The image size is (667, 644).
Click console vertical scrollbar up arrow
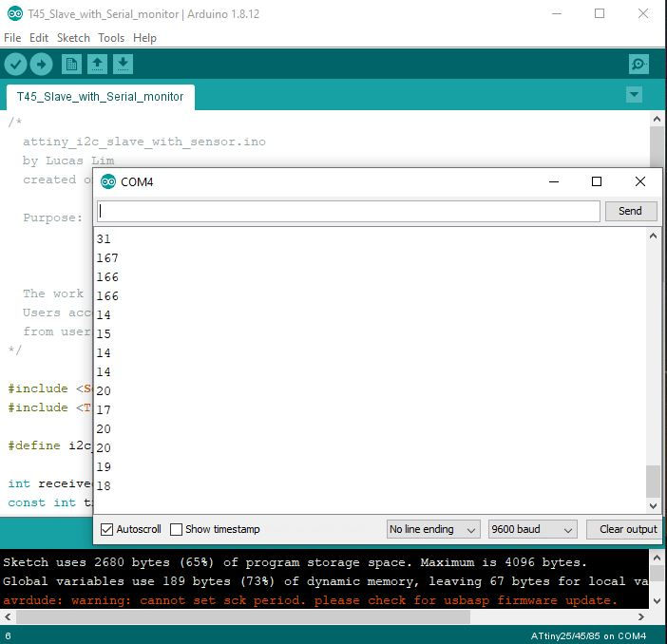[657, 558]
